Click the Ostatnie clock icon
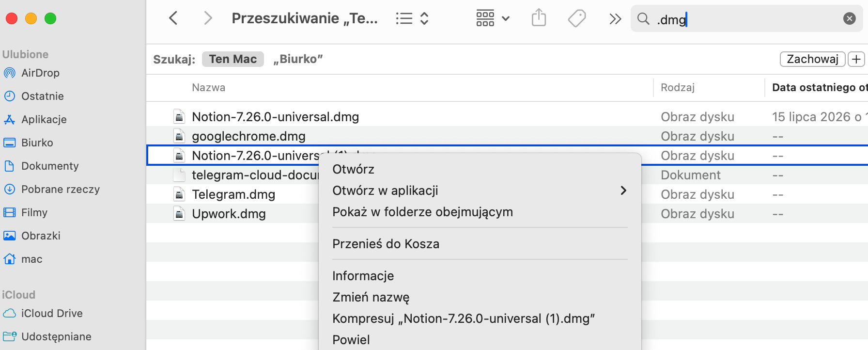The image size is (868, 350). 9,96
